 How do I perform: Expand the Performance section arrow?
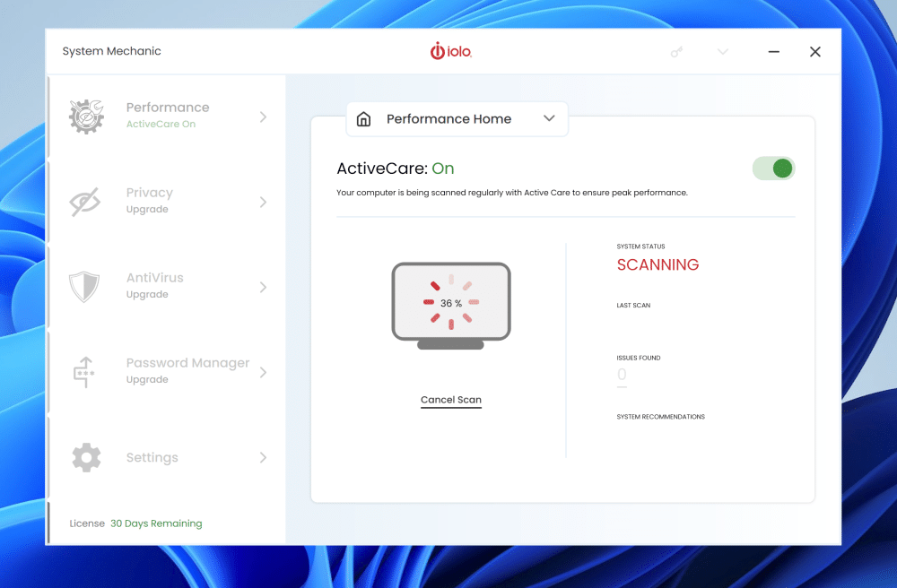point(263,117)
